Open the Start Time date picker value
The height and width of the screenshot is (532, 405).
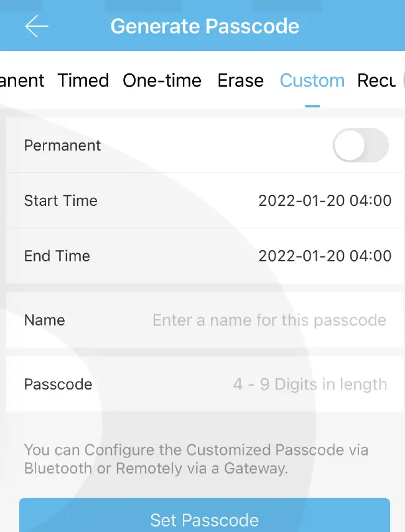point(325,201)
